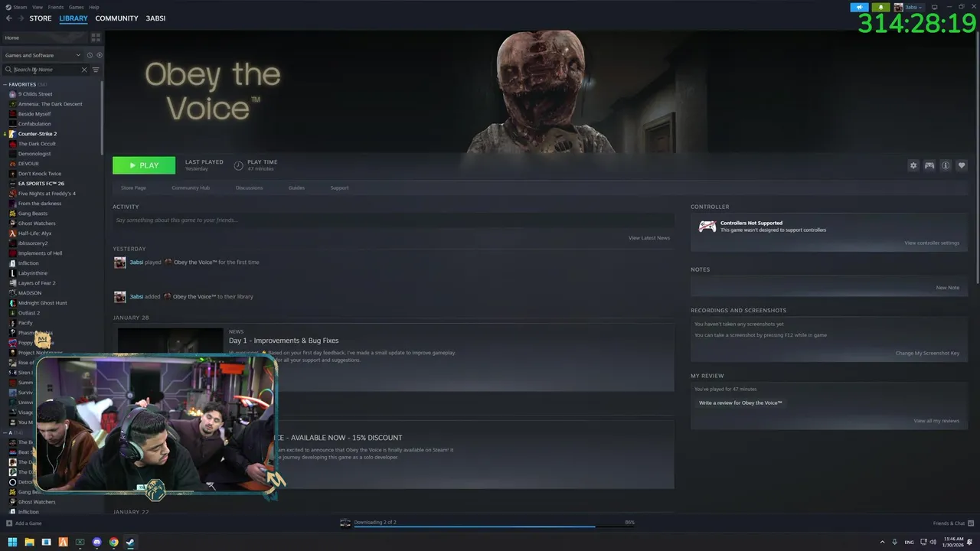
Task: Show ready-to-play games filter icon
Action: point(100,55)
